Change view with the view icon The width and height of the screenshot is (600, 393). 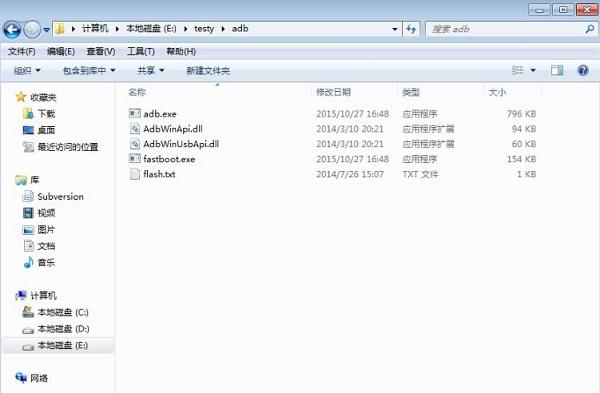point(517,70)
